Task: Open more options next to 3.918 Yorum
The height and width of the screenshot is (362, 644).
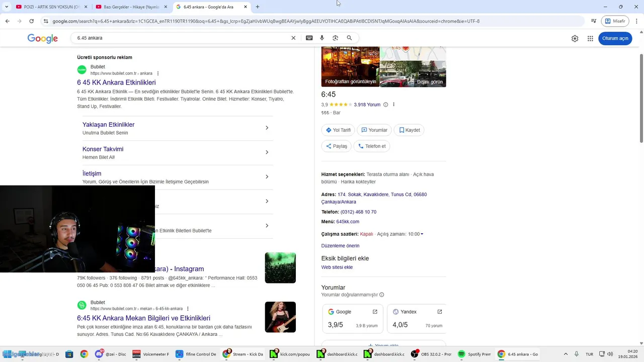Action: [393, 105]
